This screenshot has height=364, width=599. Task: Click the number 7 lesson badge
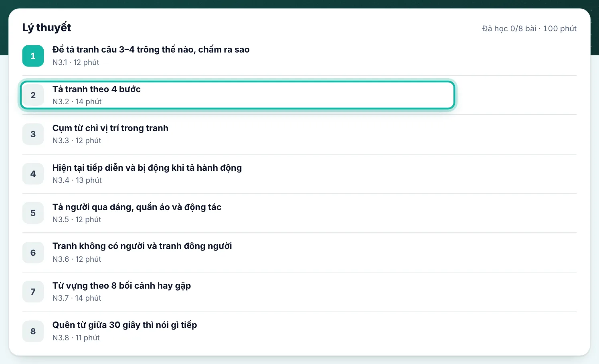(x=33, y=291)
